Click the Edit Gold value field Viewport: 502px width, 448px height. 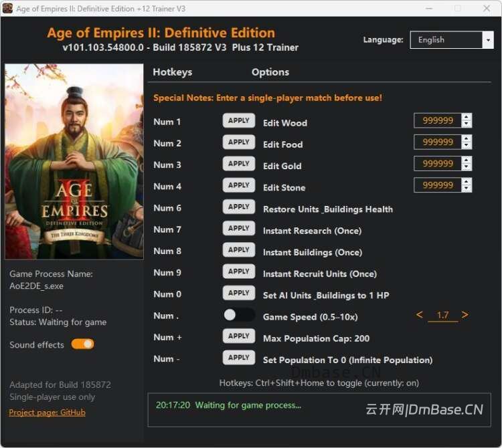point(438,164)
